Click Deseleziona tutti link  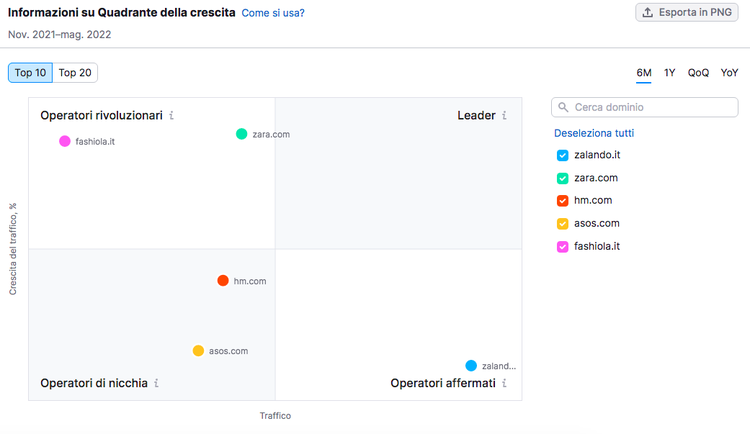point(594,133)
